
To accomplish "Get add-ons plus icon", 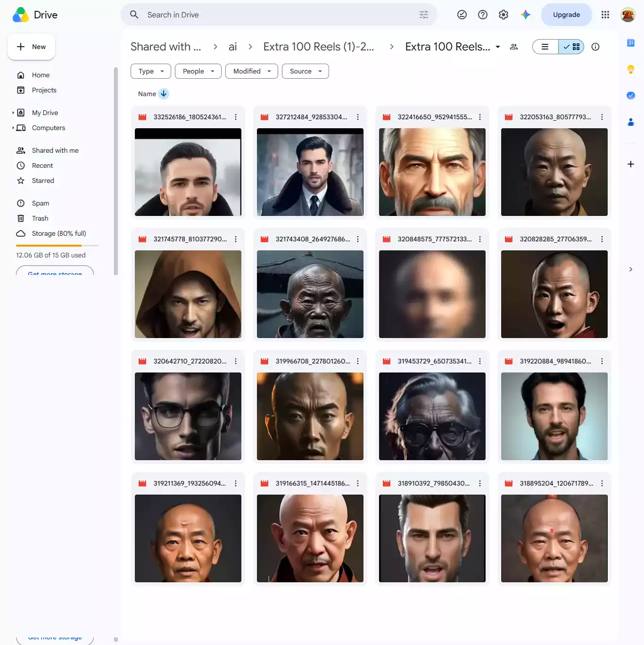I will [x=631, y=164].
